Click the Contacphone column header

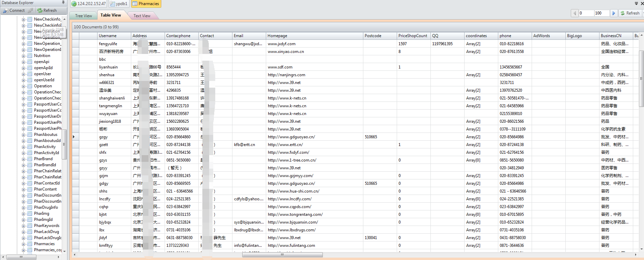(181, 36)
